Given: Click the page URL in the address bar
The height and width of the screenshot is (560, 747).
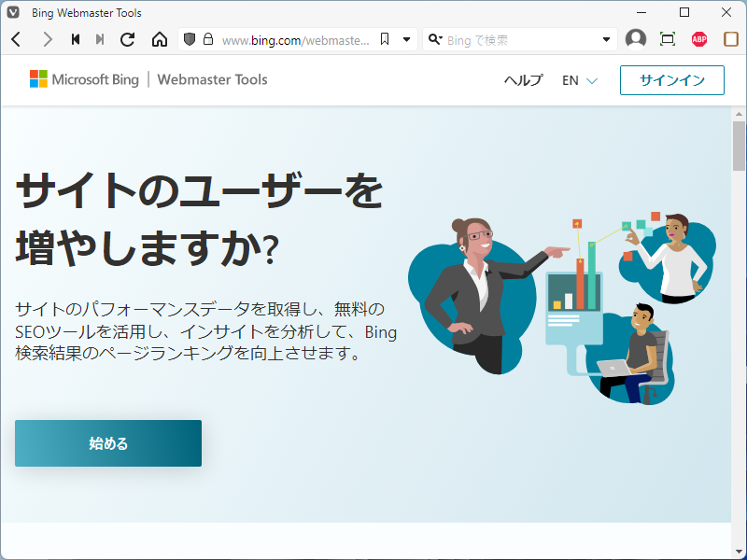Looking at the screenshot, I should pos(295,40).
